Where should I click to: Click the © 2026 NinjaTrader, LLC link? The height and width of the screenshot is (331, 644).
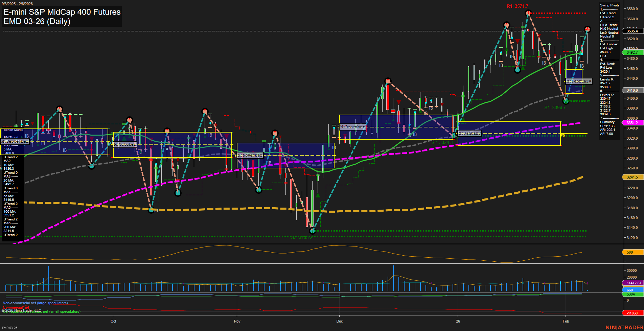[x=22, y=310]
